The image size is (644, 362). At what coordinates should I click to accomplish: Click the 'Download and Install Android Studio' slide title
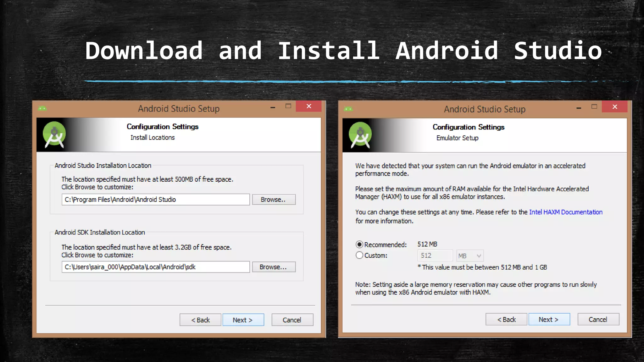344,50
